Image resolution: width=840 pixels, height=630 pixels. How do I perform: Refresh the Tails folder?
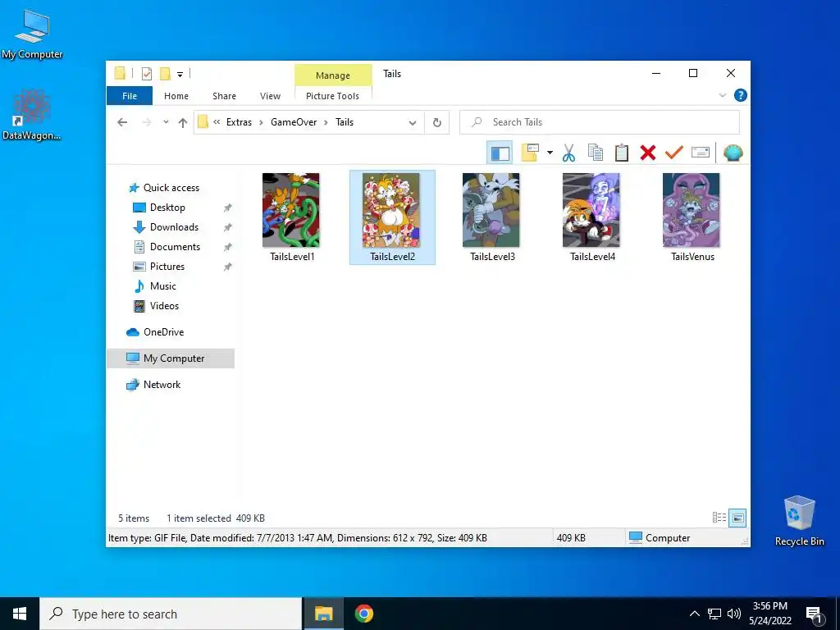coord(437,123)
